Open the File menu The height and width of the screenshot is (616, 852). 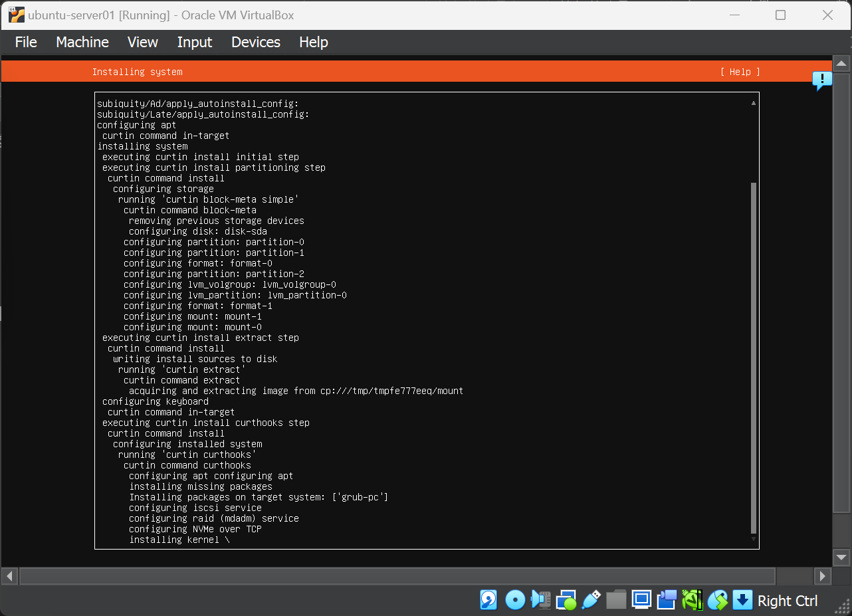(26, 42)
